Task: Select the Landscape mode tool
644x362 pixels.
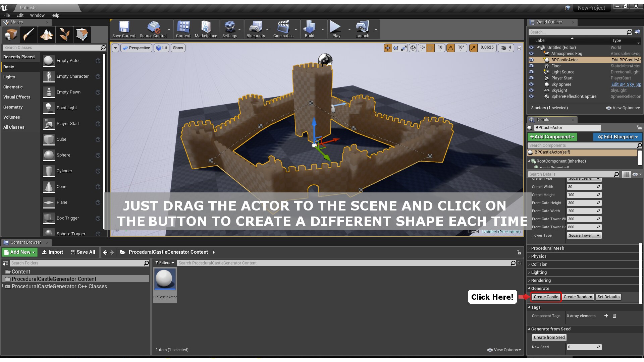Action: pyautogui.click(x=47, y=35)
